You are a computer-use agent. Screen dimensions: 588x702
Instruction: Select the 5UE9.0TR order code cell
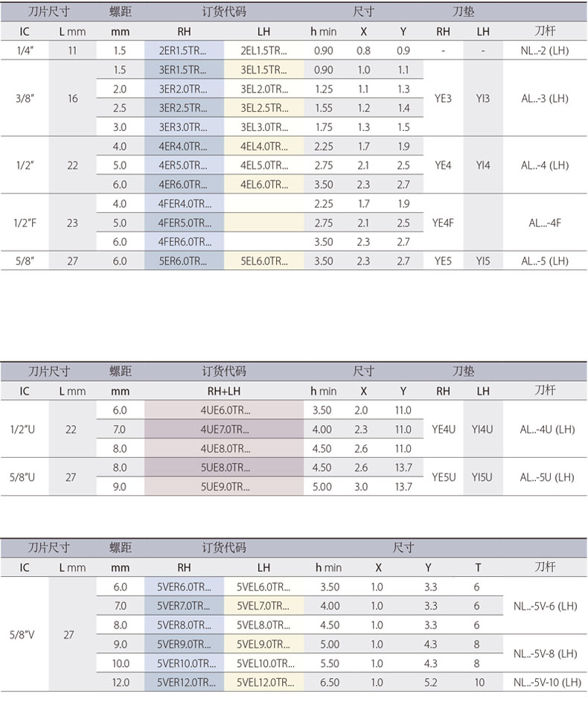coord(226,487)
